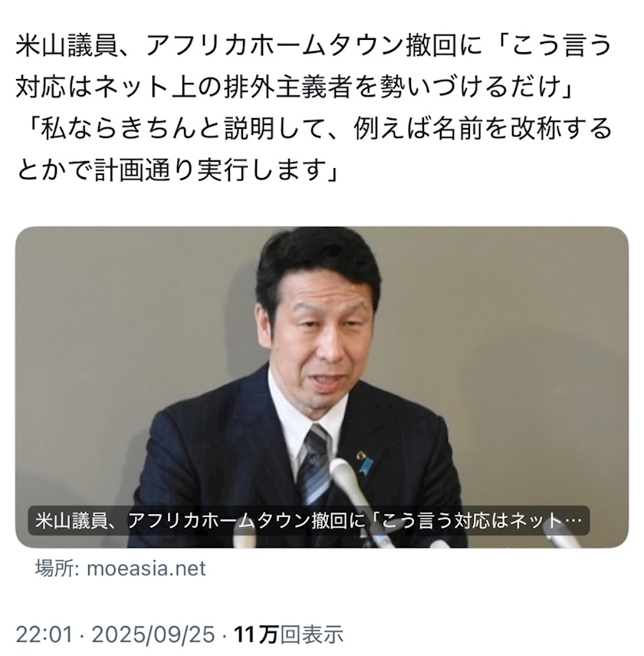The height and width of the screenshot is (656, 644).
Task: Click the moeasia.net source domain
Action: pos(146,569)
